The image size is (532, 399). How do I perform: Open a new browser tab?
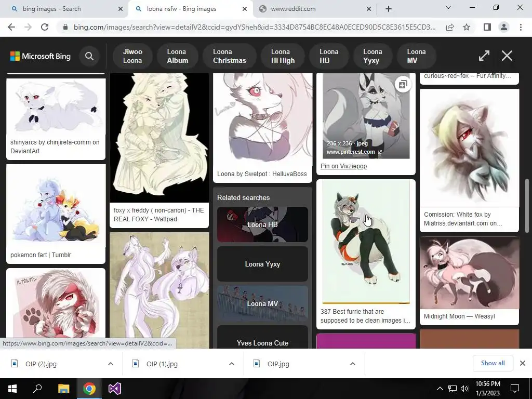(389, 9)
